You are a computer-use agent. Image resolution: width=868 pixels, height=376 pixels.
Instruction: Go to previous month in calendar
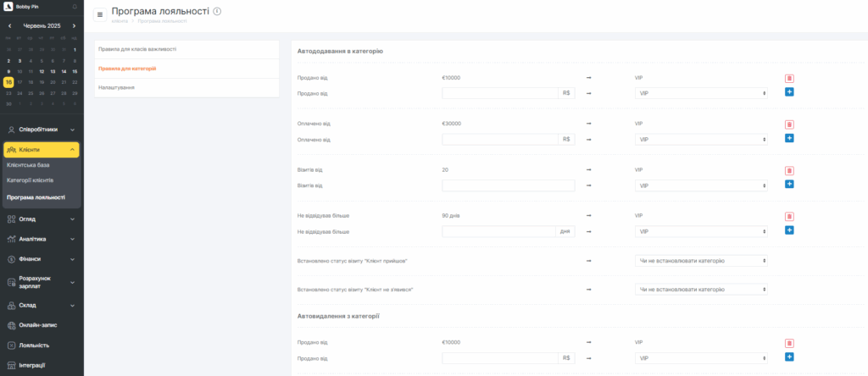(x=9, y=25)
